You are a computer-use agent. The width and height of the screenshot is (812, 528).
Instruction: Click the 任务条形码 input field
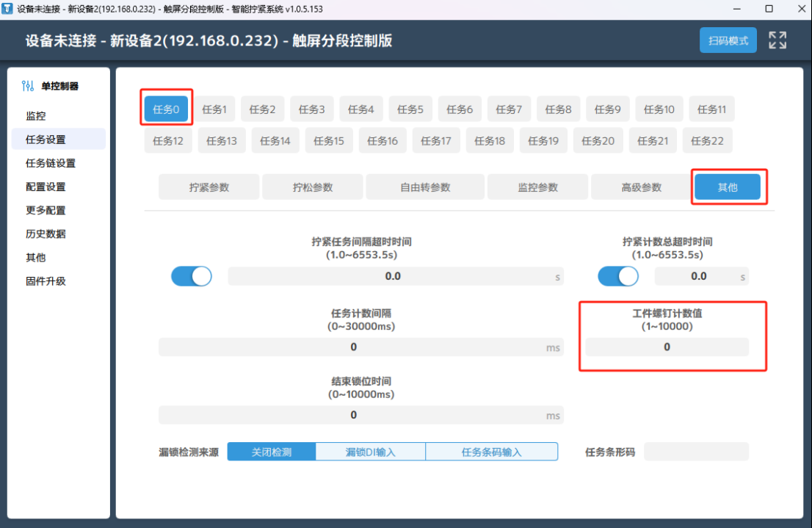(697, 452)
